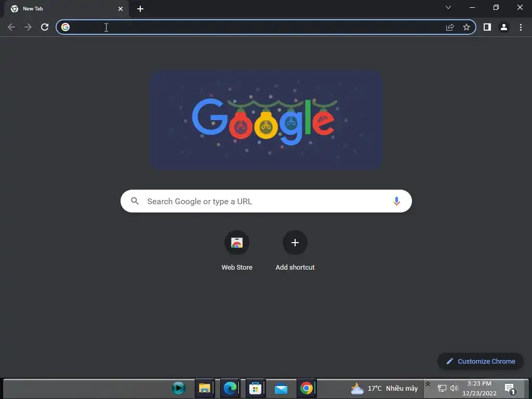The width and height of the screenshot is (532, 399).
Task: Click the forward navigation arrow
Action: 28,27
